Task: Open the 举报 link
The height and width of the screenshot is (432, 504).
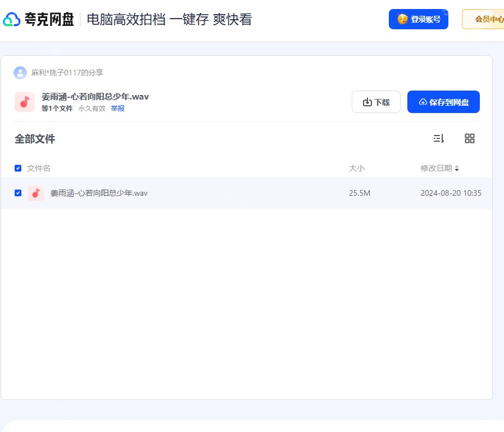Action: [117, 108]
